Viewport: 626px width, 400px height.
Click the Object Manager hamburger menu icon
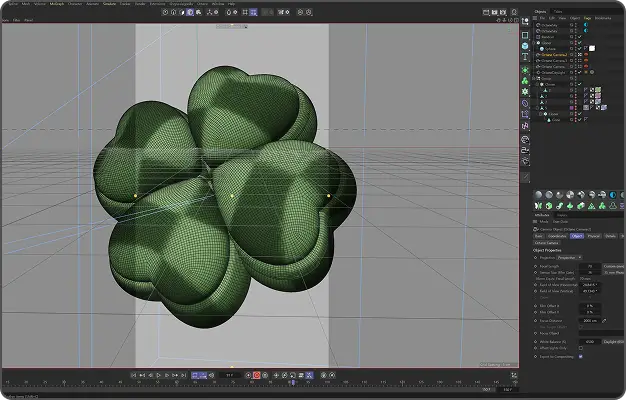pyautogui.click(x=535, y=18)
